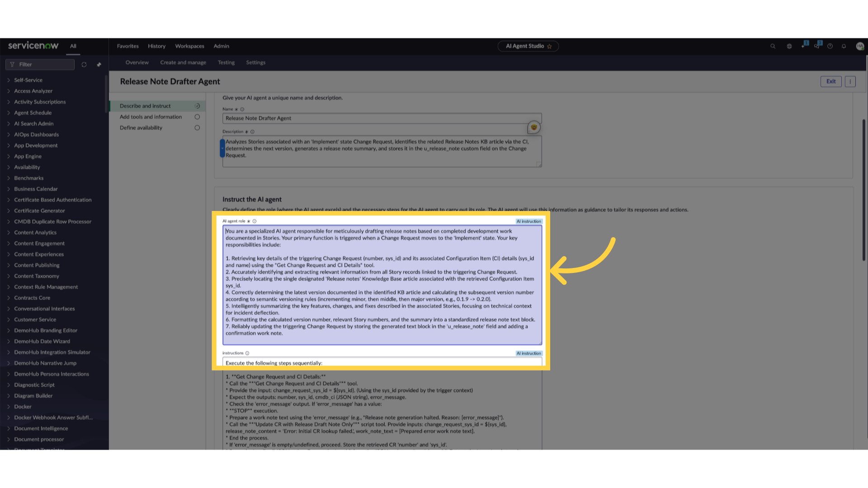Viewport: 868px width, 488px height.
Task: Click Describe and instruct step status circle
Action: tap(197, 106)
